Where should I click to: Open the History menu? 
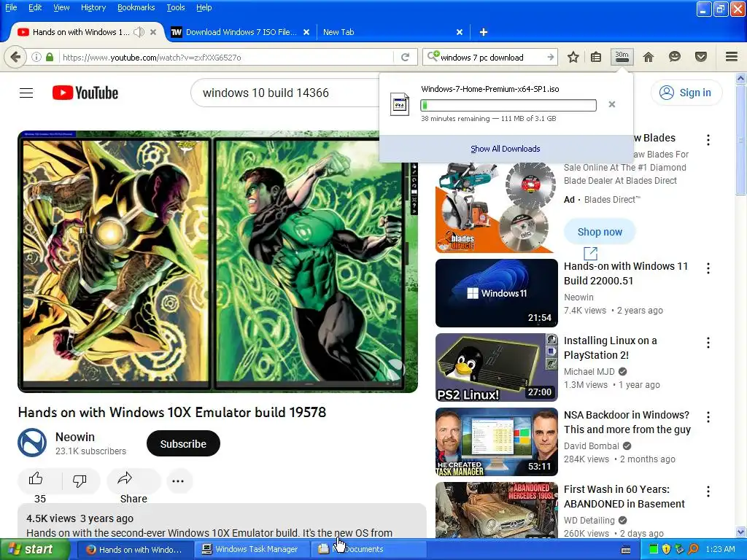click(x=93, y=7)
